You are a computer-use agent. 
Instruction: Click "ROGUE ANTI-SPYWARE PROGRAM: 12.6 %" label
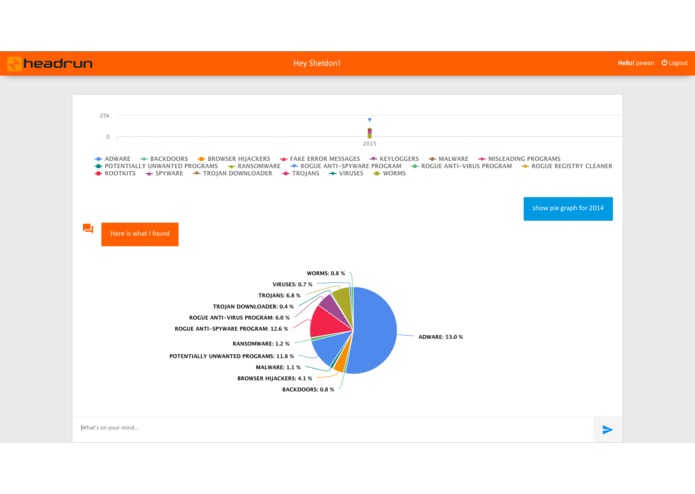231,329
